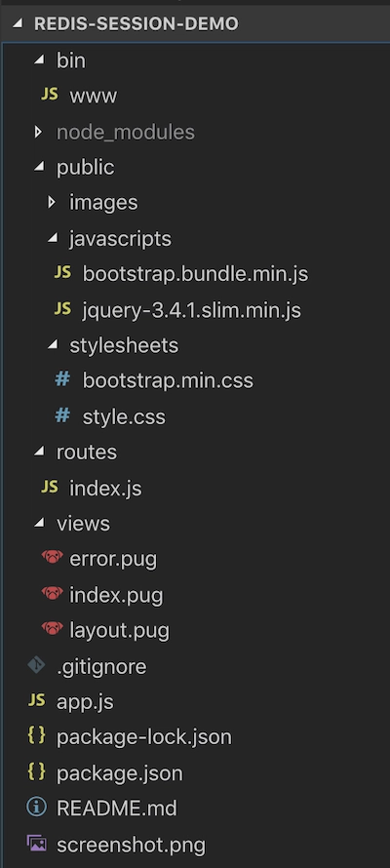Click the JS icon of bootstrap.bundle.min.js
Screen dimensions: 390x868
coord(62,272)
